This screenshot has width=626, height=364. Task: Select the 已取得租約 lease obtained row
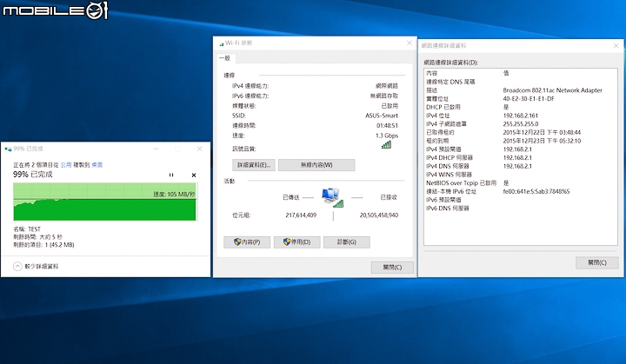pos(521,132)
